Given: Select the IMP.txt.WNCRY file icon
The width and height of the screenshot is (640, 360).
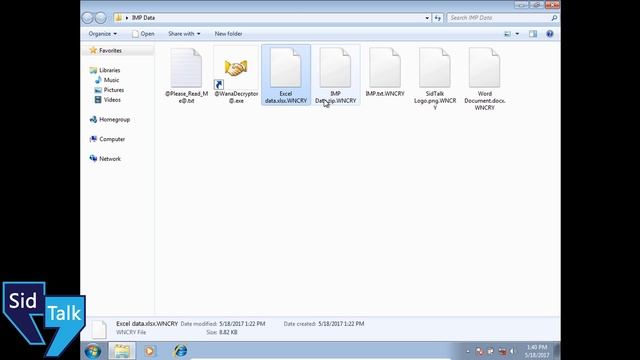Looking at the screenshot, I should (385, 68).
